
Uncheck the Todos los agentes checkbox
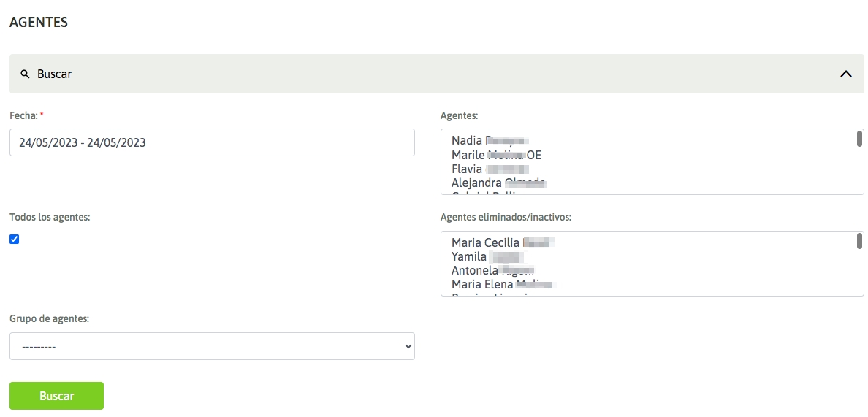pos(15,239)
